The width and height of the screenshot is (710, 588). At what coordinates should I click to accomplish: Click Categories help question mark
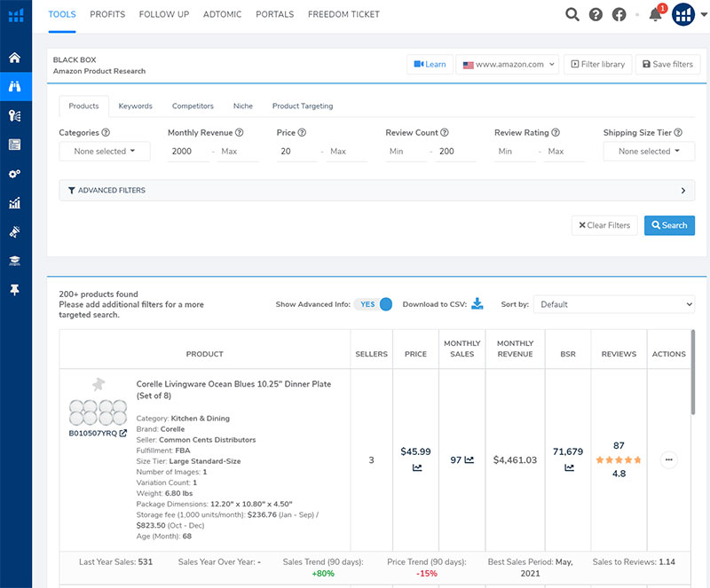pyautogui.click(x=106, y=133)
